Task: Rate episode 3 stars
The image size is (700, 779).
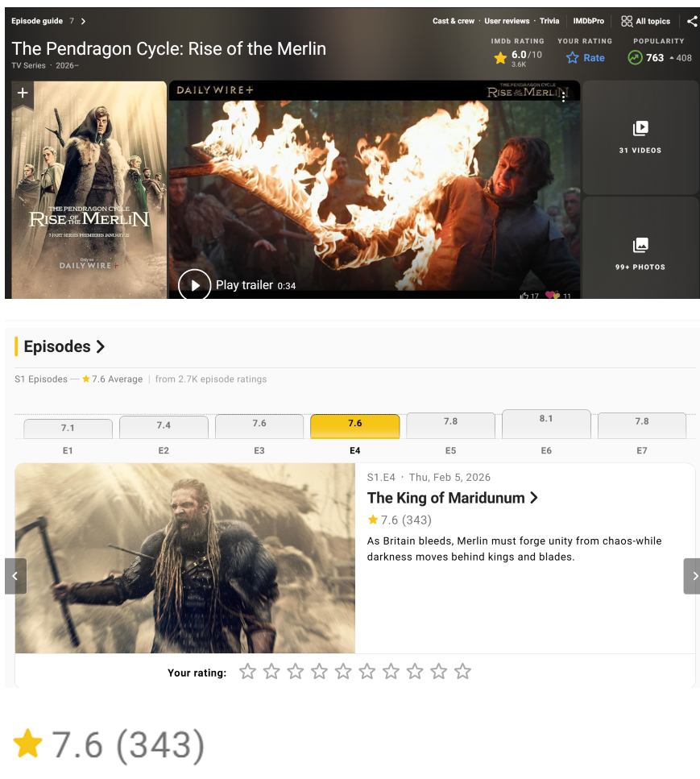Action: click(295, 672)
